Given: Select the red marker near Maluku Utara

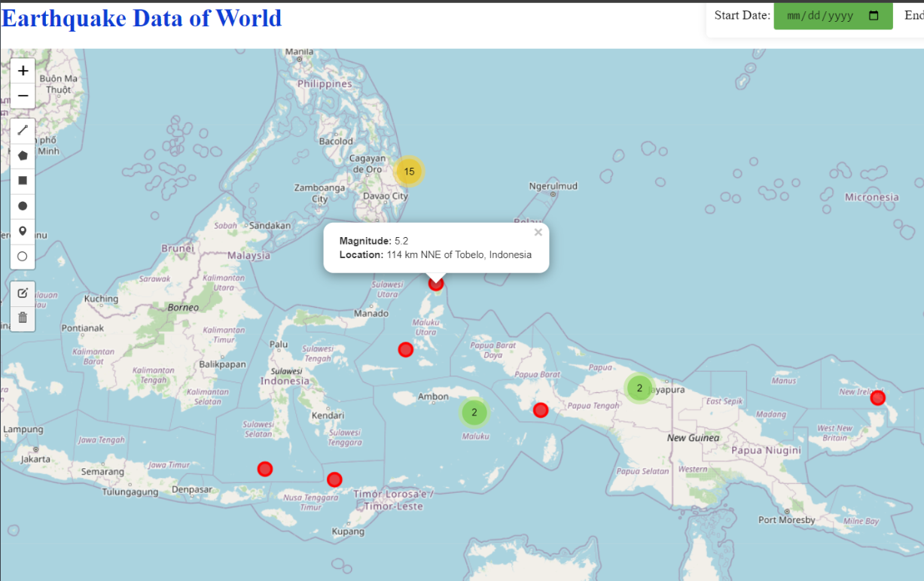Looking at the screenshot, I should (x=406, y=349).
